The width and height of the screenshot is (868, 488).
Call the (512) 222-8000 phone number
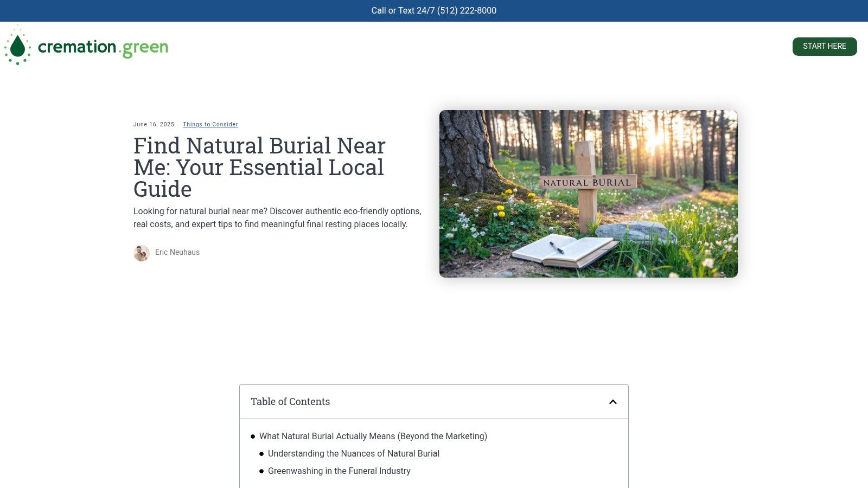[x=433, y=10]
